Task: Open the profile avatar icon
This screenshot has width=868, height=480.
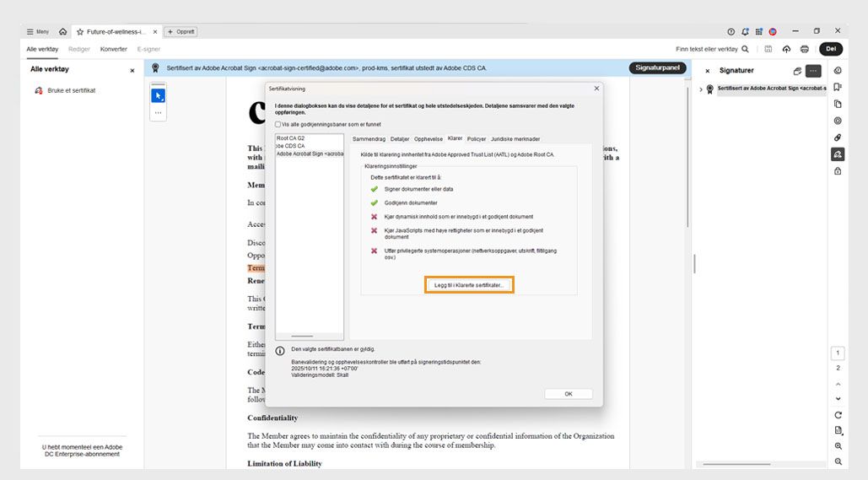Action: click(773, 31)
